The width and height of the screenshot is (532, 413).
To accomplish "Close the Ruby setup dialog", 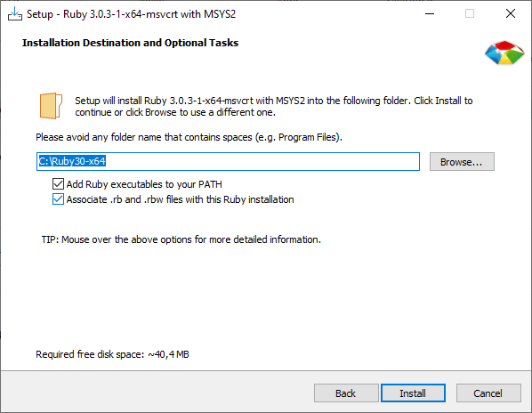I will [511, 14].
